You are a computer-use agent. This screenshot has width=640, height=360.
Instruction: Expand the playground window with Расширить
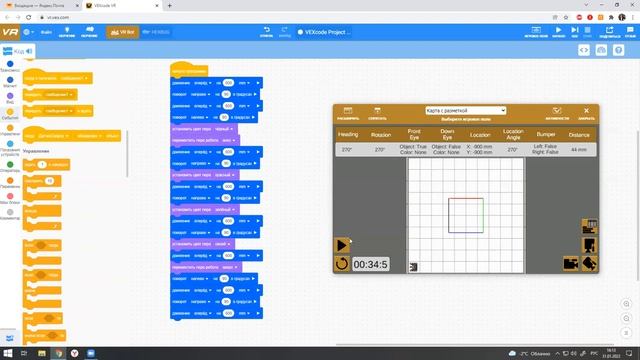(x=348, y=113)
